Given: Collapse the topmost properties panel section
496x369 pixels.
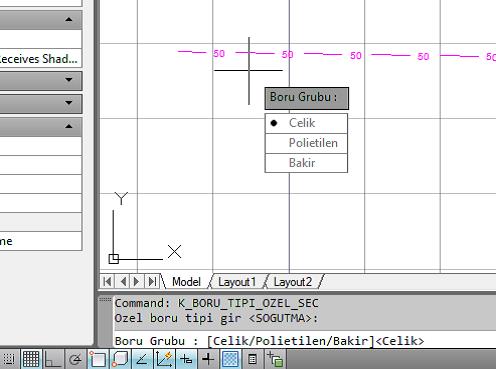Looking at the screenshot, I should coord(69,19).
